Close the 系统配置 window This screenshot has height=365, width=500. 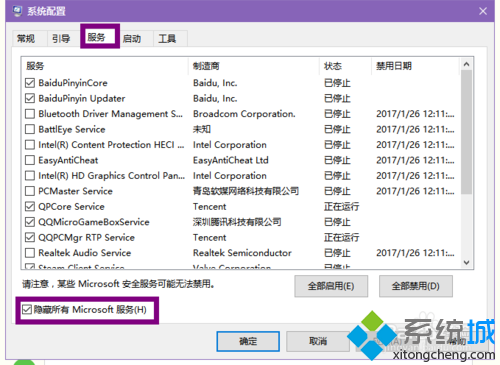click(x=483, y=11)
